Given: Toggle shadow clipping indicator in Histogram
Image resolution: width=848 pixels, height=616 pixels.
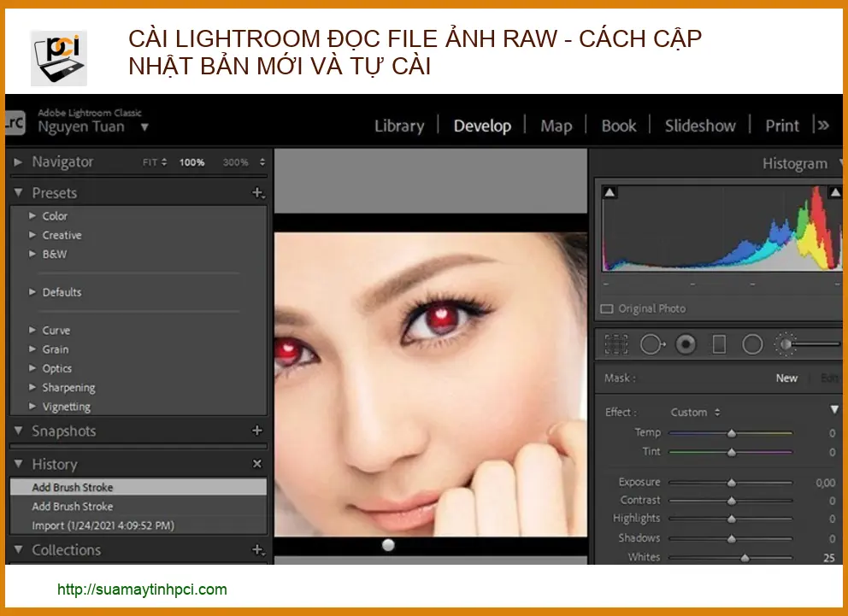Looking at the screenshot, I should 609,192.
